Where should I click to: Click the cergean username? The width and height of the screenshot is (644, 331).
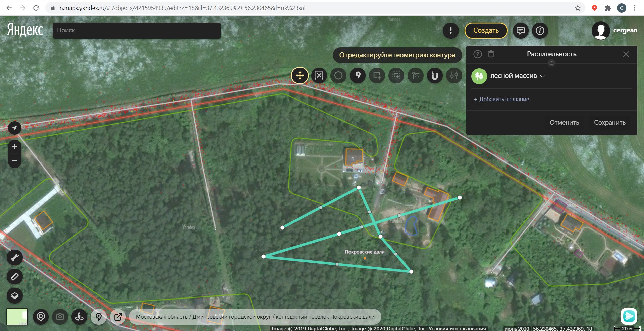(625, 30)
